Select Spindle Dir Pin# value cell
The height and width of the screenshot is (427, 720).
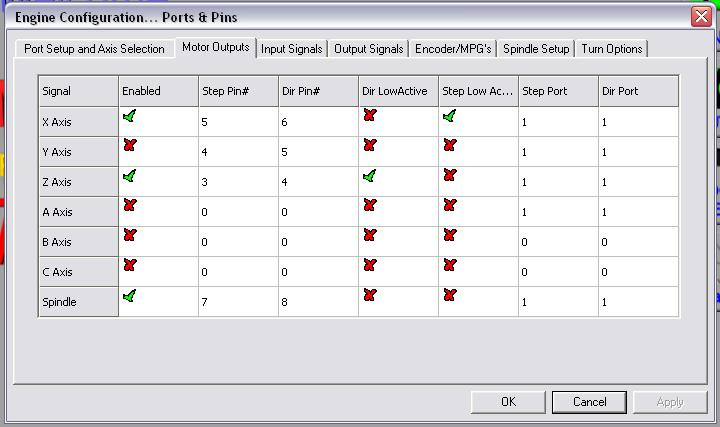pos(318,302)
